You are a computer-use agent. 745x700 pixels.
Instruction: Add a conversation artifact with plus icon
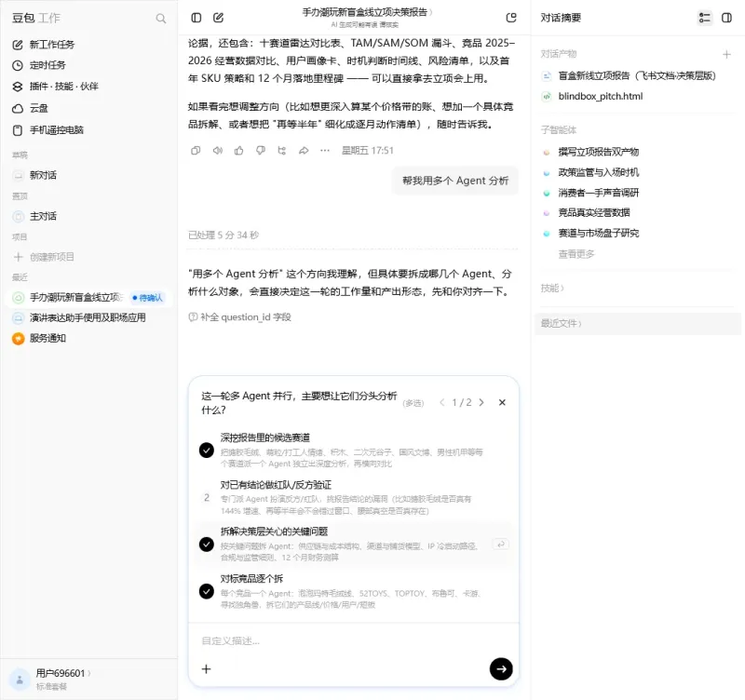[x=726, y=54]
